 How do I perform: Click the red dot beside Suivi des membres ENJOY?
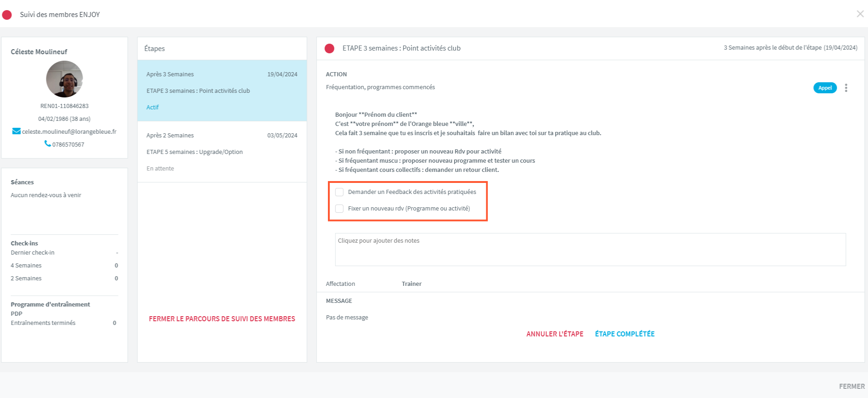(7, 15)
